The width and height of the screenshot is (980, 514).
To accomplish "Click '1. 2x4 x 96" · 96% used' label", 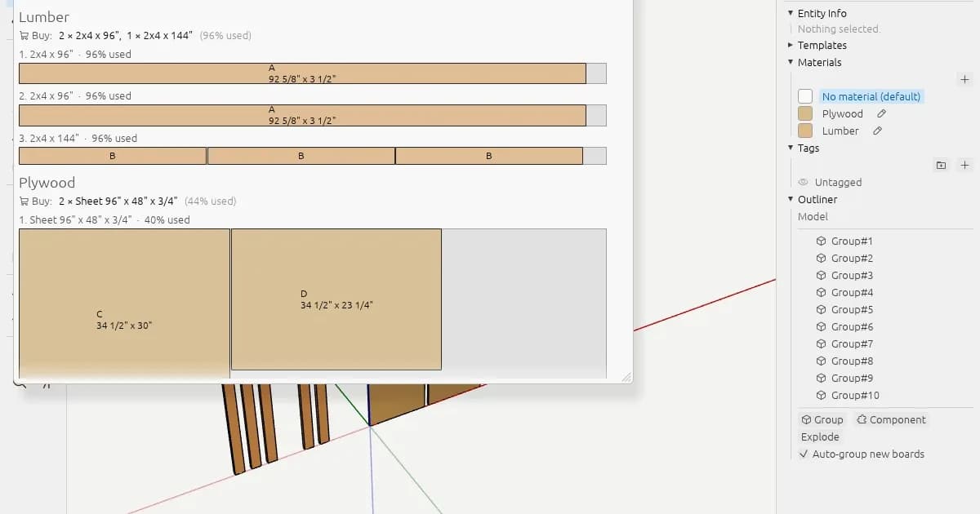I will click(x=75, y=54).
